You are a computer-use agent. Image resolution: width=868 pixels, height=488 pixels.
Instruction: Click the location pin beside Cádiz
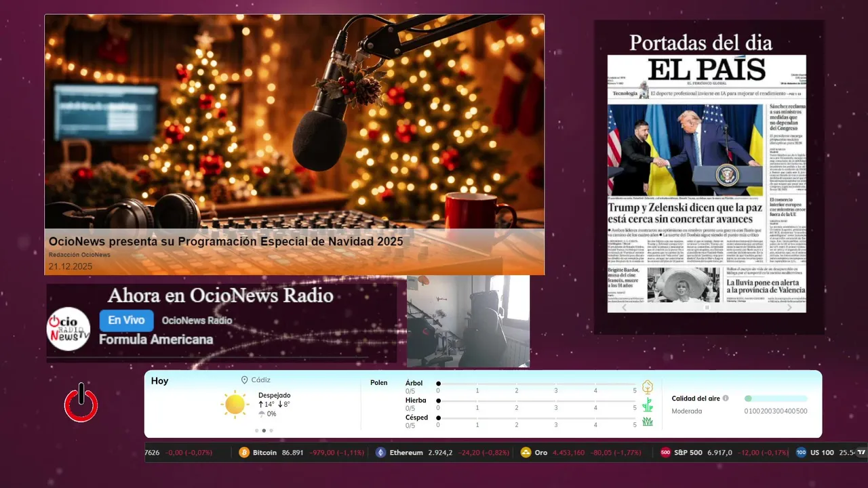pyautogui.click(x=244, y=380)
